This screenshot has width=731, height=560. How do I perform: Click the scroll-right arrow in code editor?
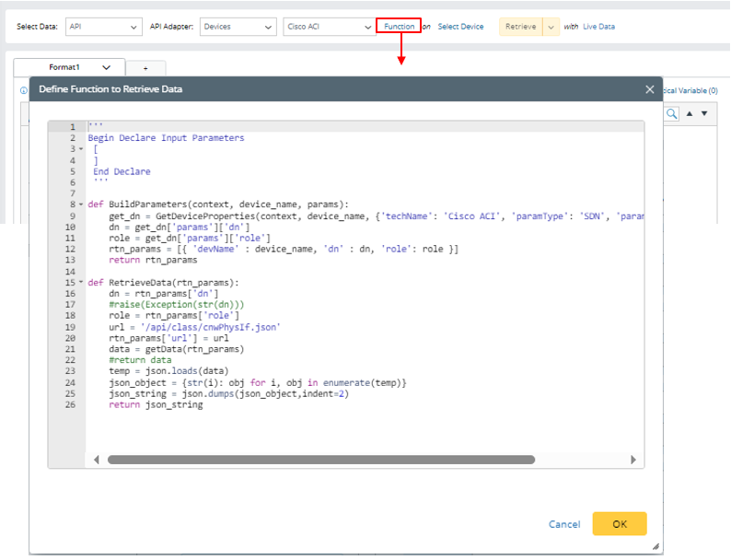(632, 460)
